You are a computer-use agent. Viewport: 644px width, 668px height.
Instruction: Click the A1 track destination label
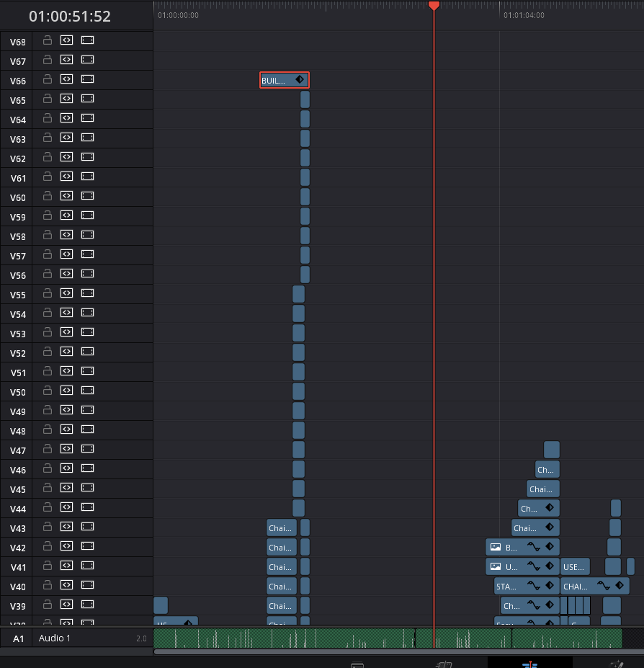(x=18, y=638)
